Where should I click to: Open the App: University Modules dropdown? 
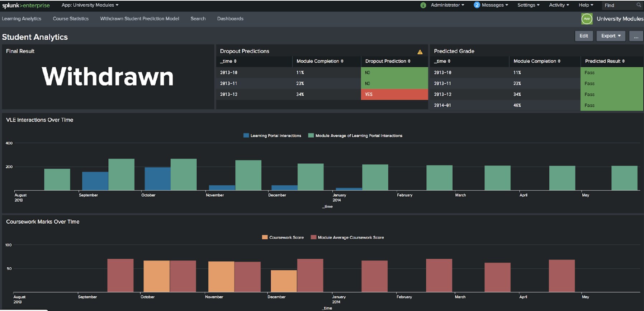[90, 5]
